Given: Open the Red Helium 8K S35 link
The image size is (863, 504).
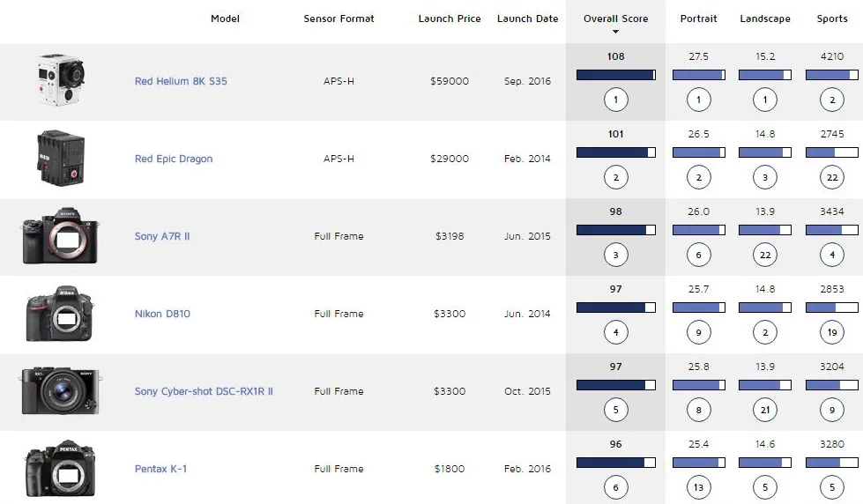Looking at the screenshot, I should tap(181, 81).
